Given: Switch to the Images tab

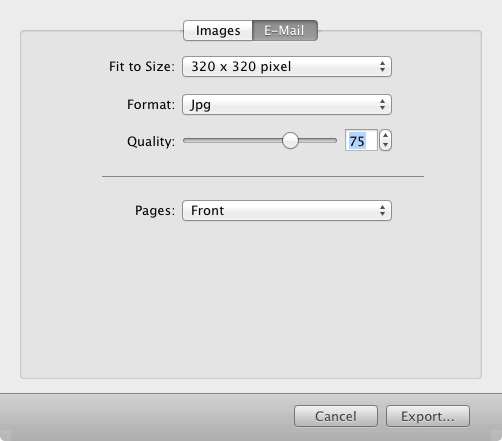Looking at the screenshot, I should [x=218, y=31].
